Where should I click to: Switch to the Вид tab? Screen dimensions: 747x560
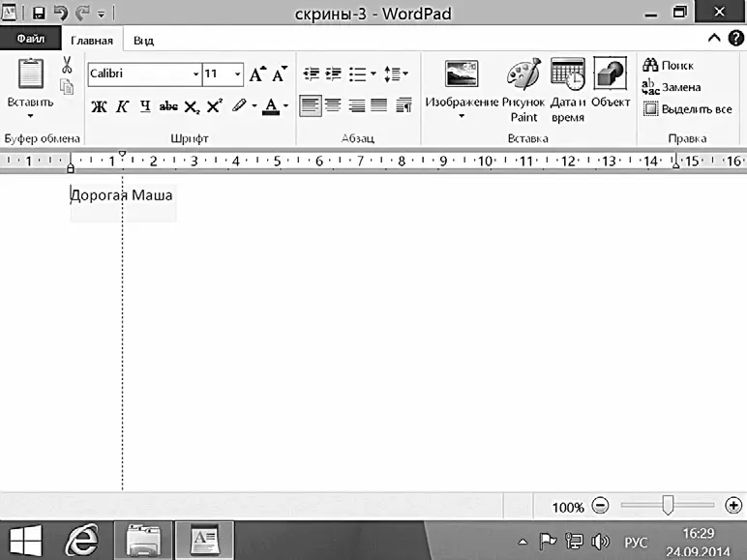point(143,41)
